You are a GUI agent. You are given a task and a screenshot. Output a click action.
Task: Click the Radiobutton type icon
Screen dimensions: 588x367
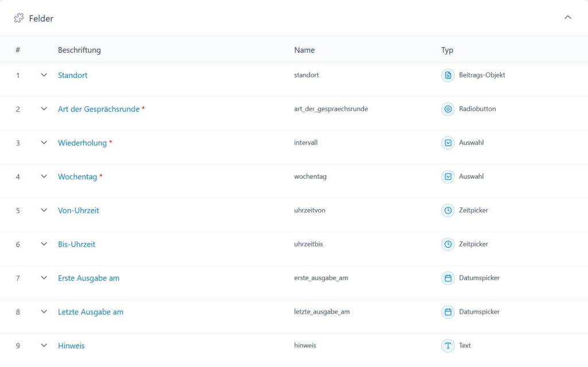coord(447,109)
